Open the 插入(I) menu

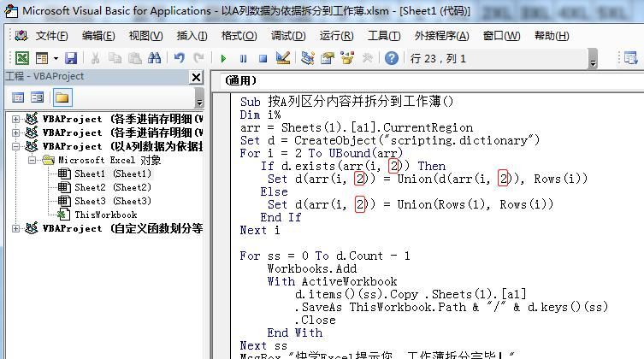[x=192, y=36]
